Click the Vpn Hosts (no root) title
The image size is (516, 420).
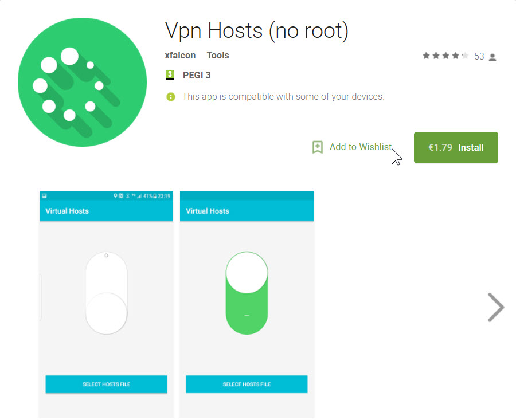(x=256, y=31)
